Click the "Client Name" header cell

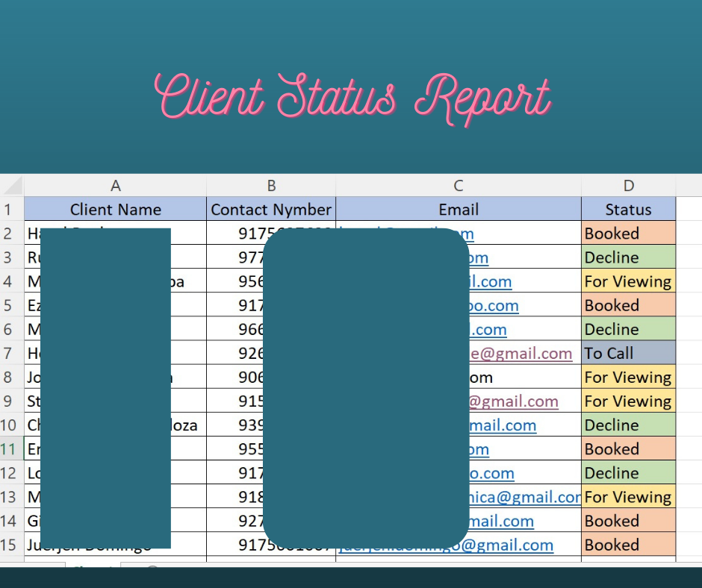[116, 209]
